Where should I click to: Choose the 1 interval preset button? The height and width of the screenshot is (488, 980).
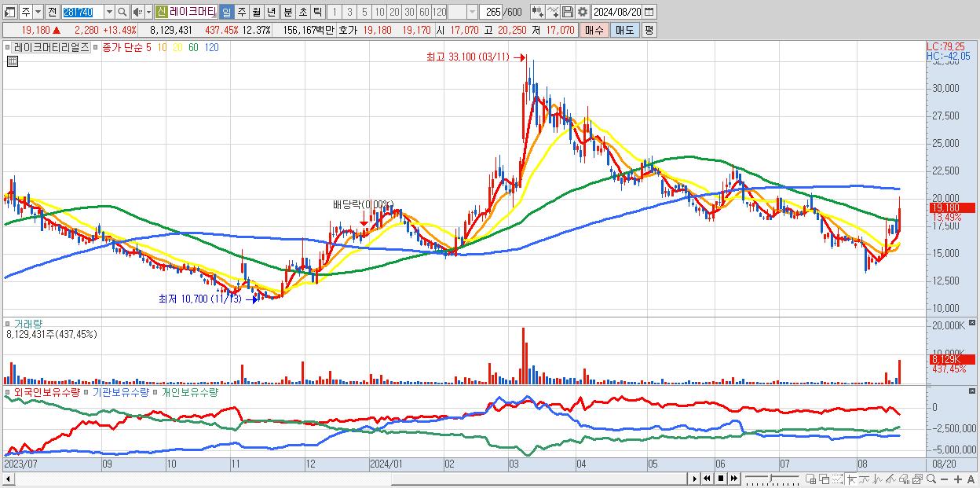(x=334, y=12)
